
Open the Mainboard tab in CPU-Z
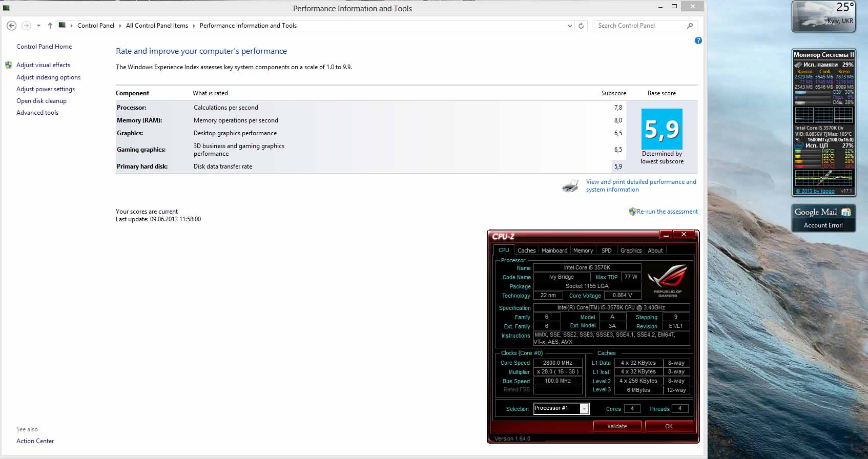554,251
